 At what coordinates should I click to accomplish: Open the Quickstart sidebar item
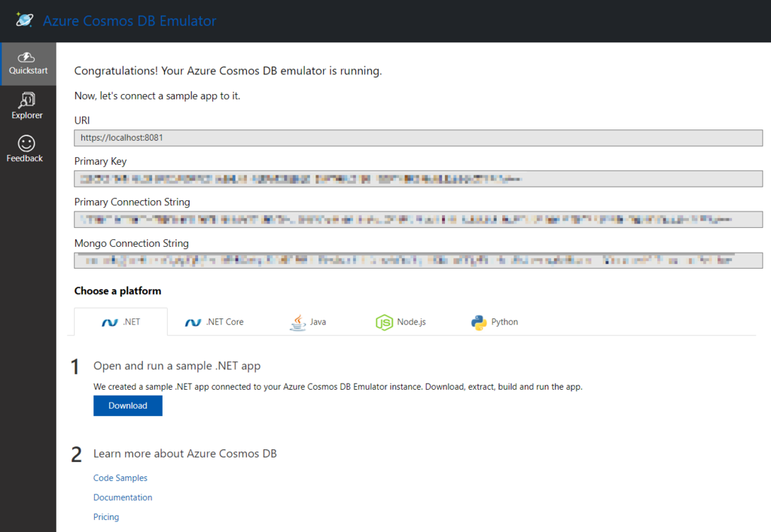tap(28, 64)
